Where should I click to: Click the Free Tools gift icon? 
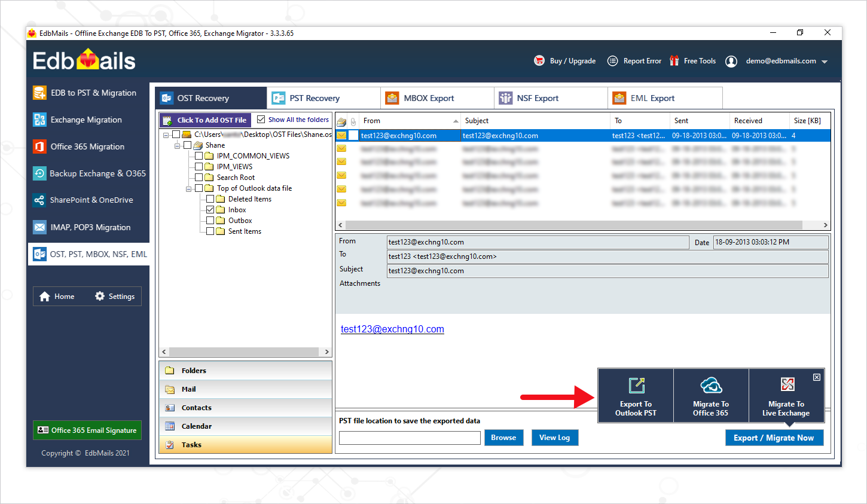point(674,60)
